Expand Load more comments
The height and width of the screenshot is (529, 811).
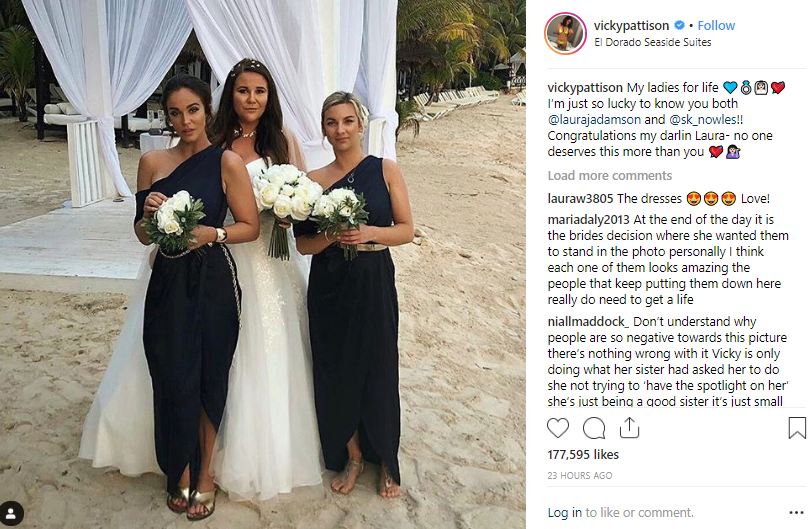tap(610, 176)
